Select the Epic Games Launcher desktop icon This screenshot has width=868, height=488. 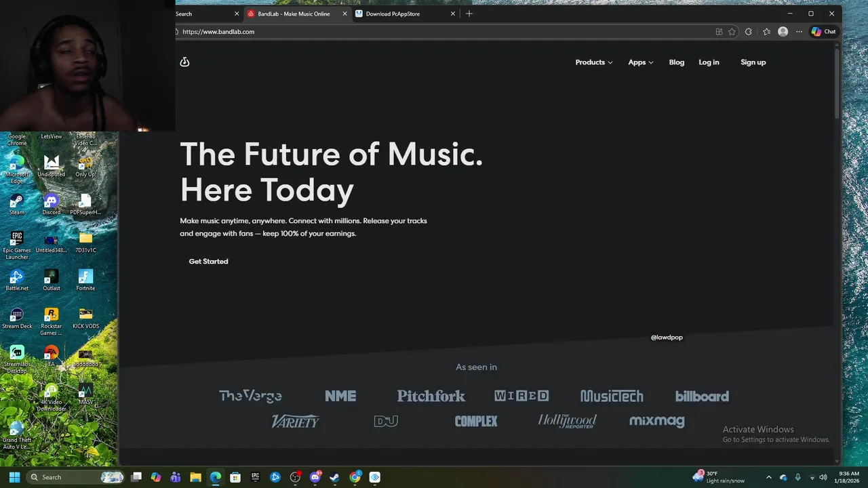(17, 245)
